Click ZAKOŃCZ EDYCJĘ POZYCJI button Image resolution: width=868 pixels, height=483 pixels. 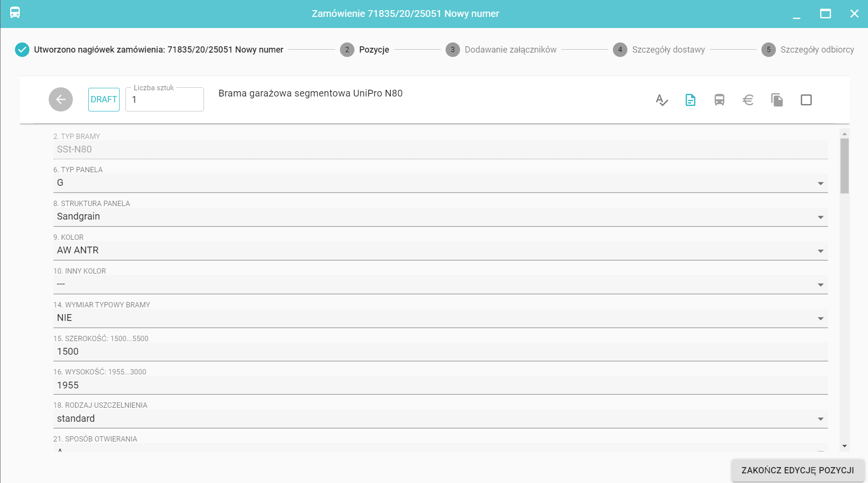[x=798, y=470]
